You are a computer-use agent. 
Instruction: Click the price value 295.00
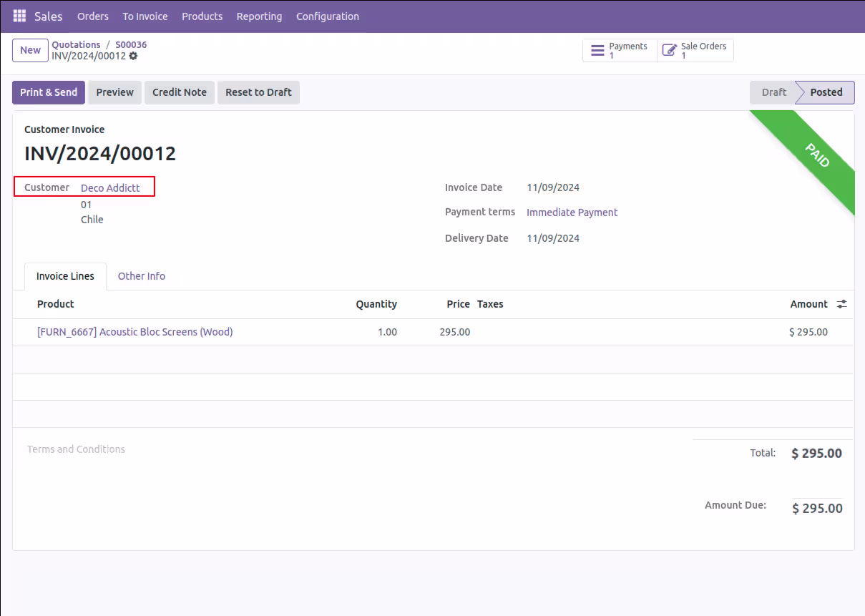[x=455, y=332]
